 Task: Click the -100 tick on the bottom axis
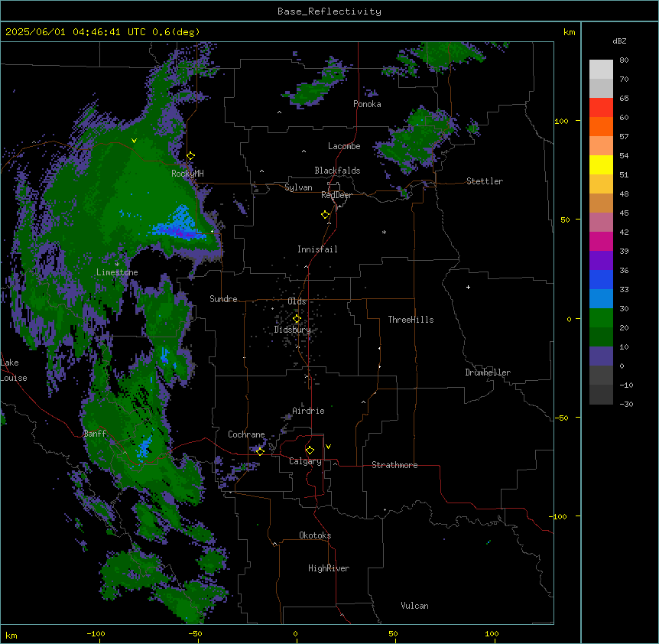(96, 633)
